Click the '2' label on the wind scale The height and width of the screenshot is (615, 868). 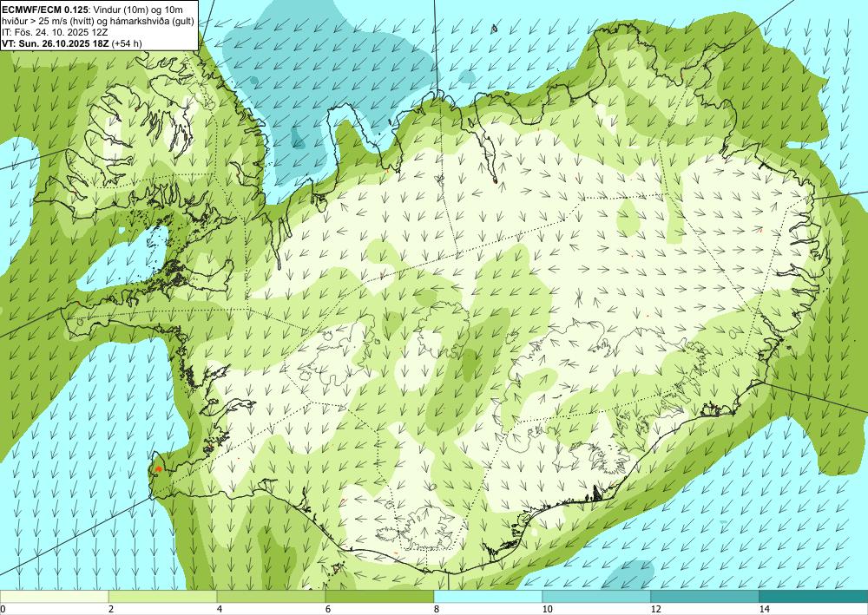[x=111, y=609]
